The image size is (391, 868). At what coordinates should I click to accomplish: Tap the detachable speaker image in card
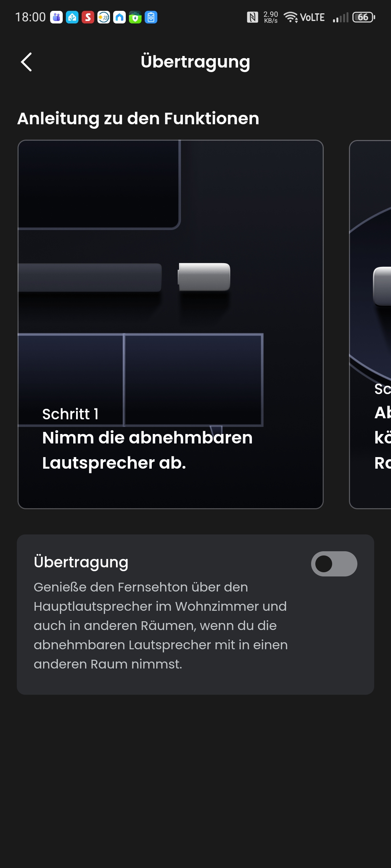pyautogui.click(x=204, y=277)
